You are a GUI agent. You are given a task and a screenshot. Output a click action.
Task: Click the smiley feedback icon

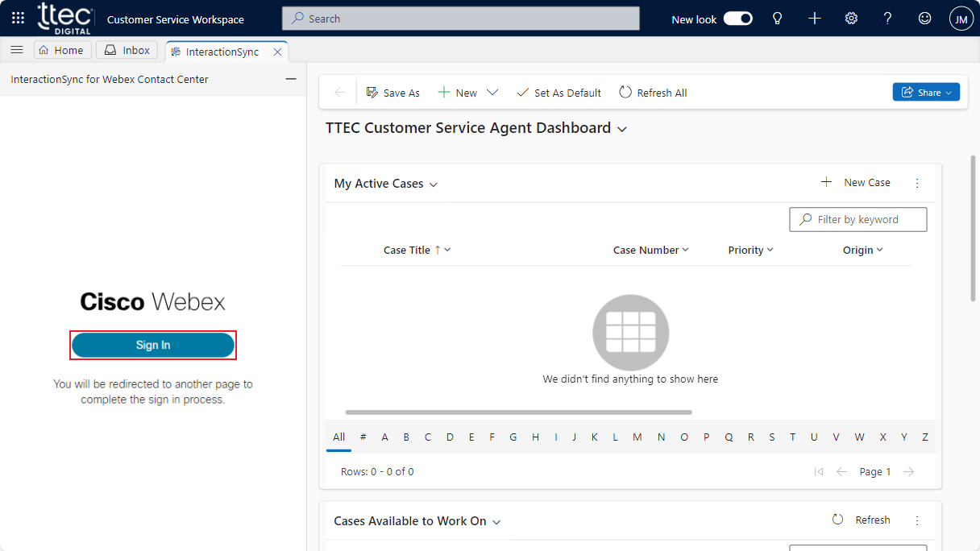coord(924,19)
